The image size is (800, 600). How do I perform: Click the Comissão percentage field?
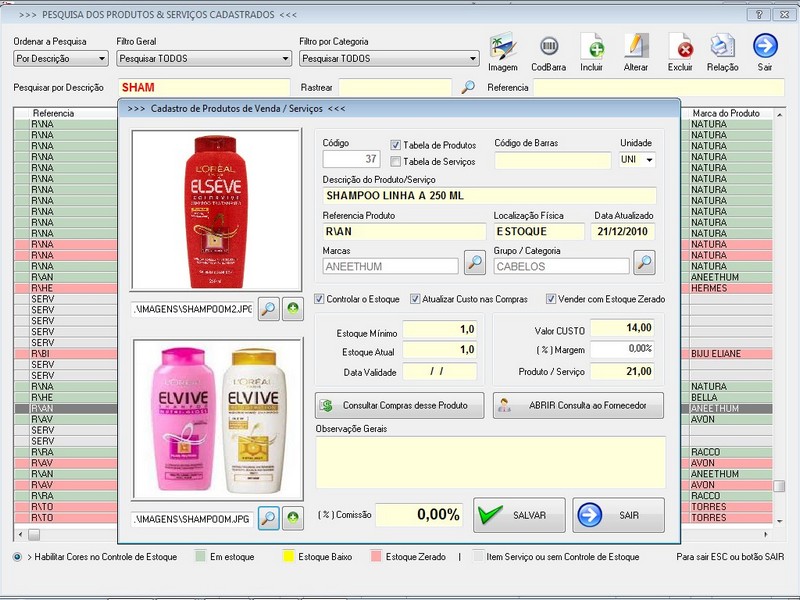pos(419,514)
